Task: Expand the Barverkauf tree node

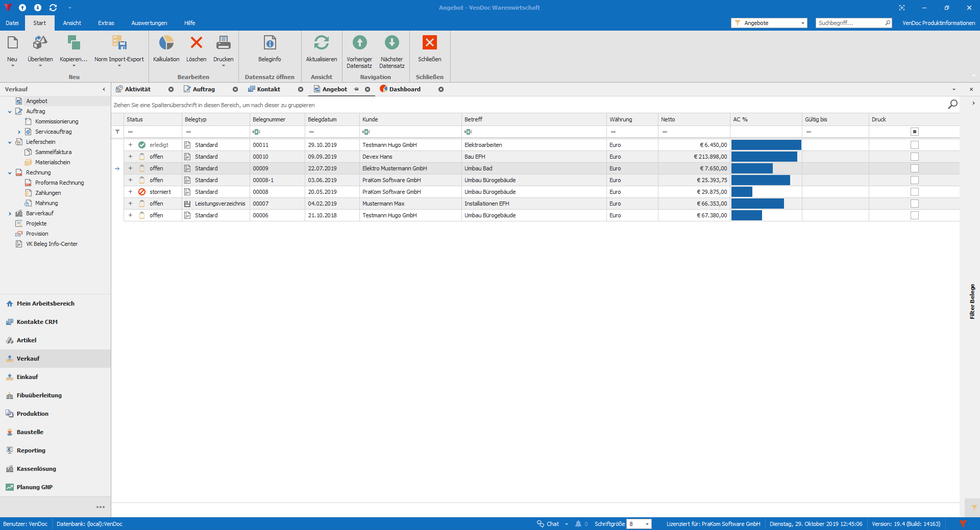Action: coord(10,213)
